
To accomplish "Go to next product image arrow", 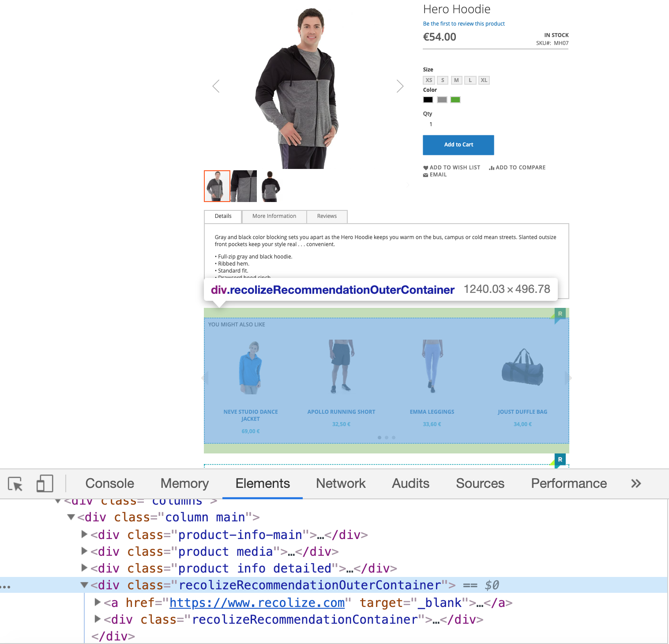I will [x=400, y=86].
